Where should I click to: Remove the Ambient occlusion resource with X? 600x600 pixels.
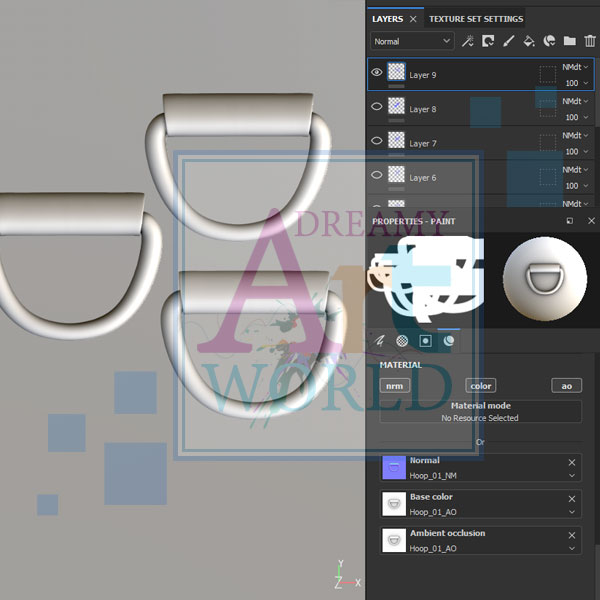pyautogui.click(x=572, y=534)
